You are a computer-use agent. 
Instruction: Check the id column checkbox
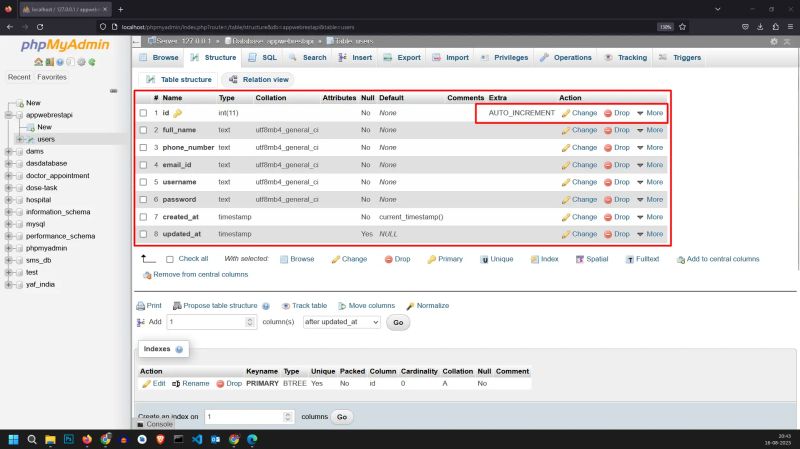143,113
